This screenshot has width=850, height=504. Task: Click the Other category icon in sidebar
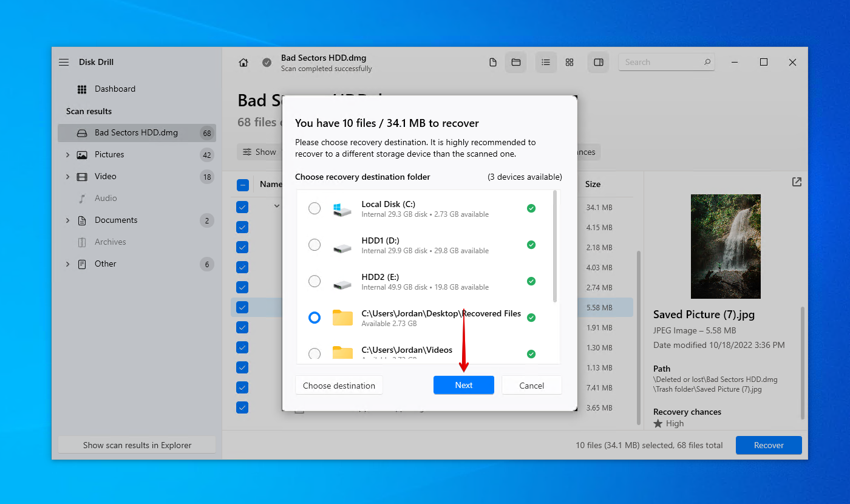(82, 264)
